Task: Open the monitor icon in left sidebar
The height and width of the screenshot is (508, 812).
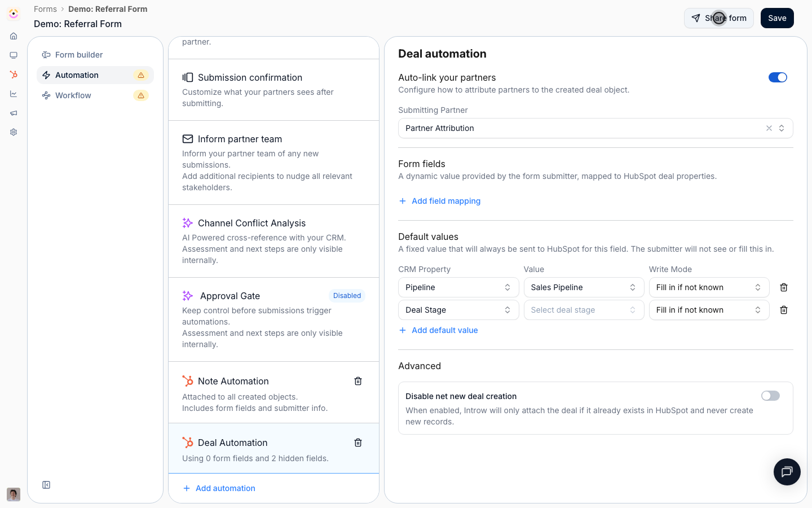Action: (14, 55)
